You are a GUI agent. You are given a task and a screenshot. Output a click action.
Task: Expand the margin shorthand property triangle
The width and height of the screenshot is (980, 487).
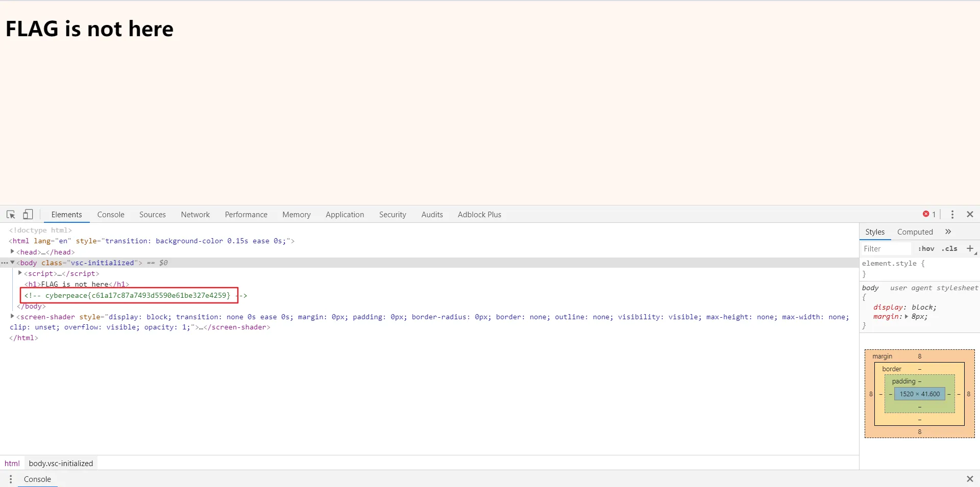tap(906, 317)
